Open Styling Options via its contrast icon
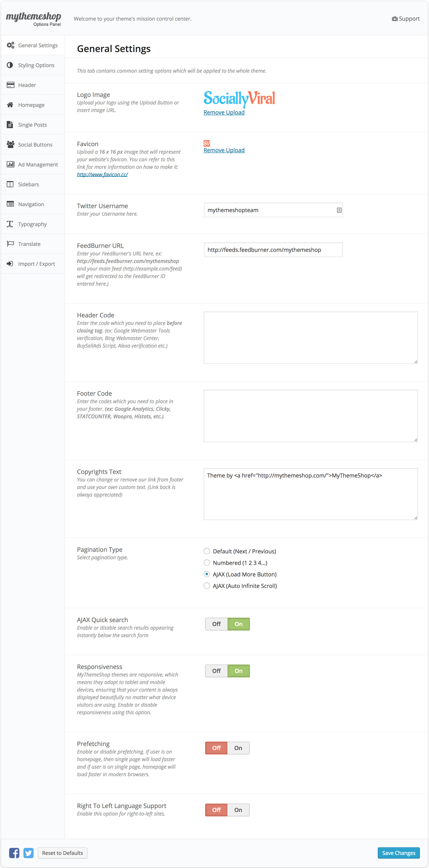The image size is (429, 868). (x=10, y=65)
